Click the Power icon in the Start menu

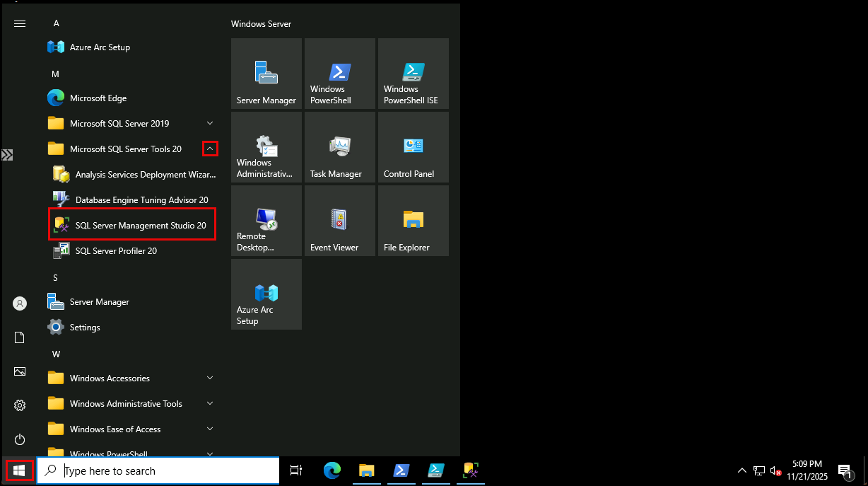[x=19, y=439]
